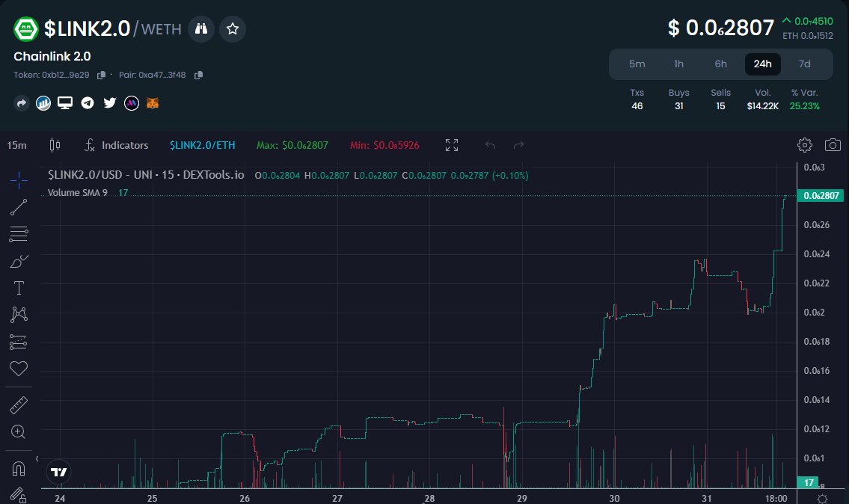The width and height of the screenshot is (849, 504).
Task: Take a chart snapshot with the camera icon
Action: 833,145
